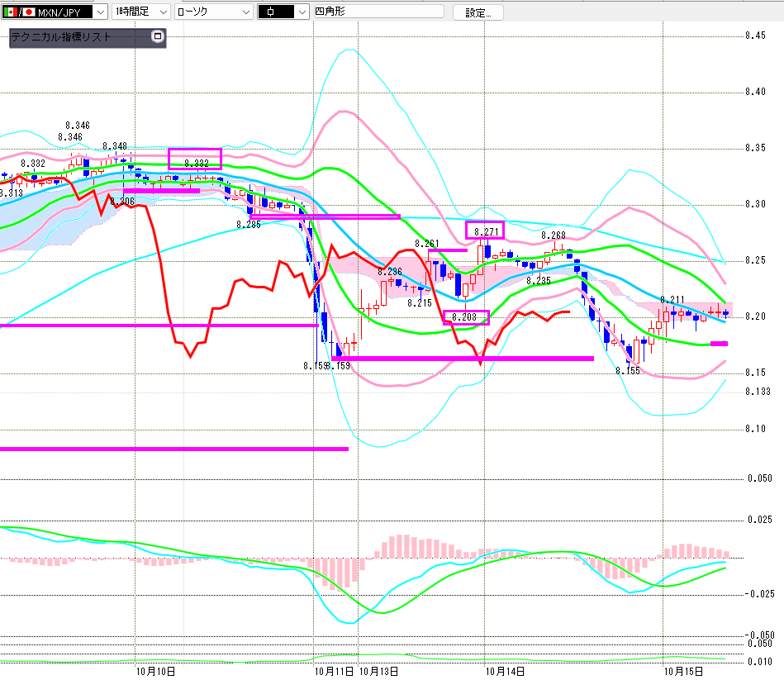784x680 pixels.
Task: Click the 四角形 shape name field
Action: [378, 12]
